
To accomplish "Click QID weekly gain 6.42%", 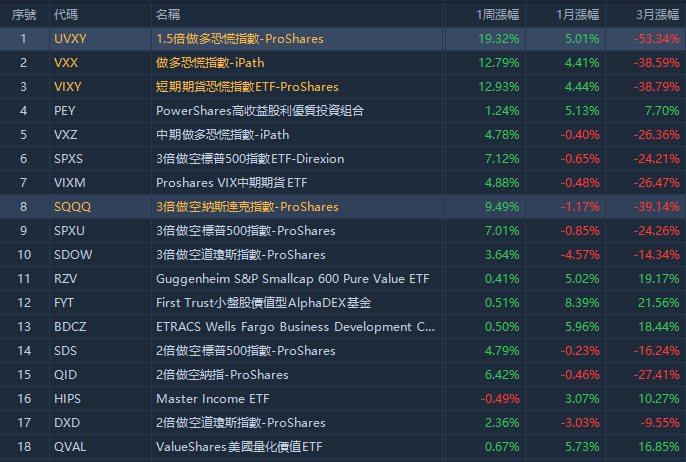I will click(502, 375).
